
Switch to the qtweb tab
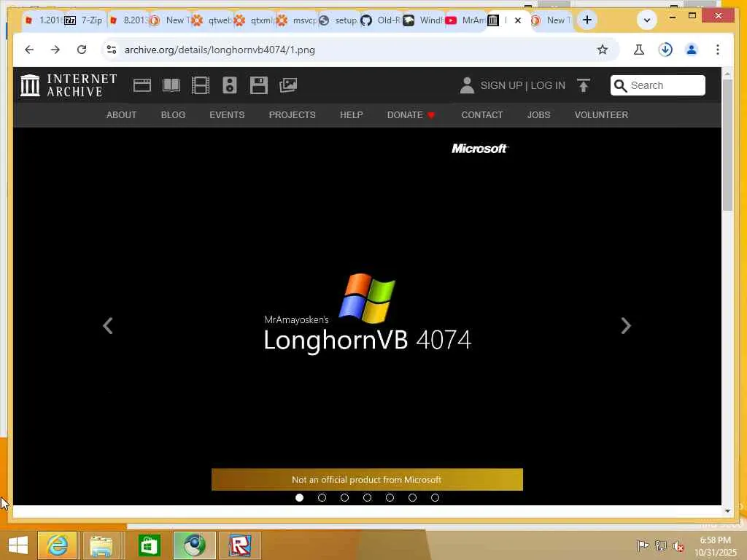[212, 20]
